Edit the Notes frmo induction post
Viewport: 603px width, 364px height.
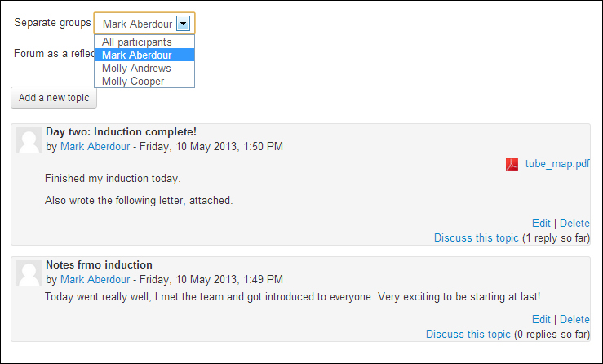point(541,319)
